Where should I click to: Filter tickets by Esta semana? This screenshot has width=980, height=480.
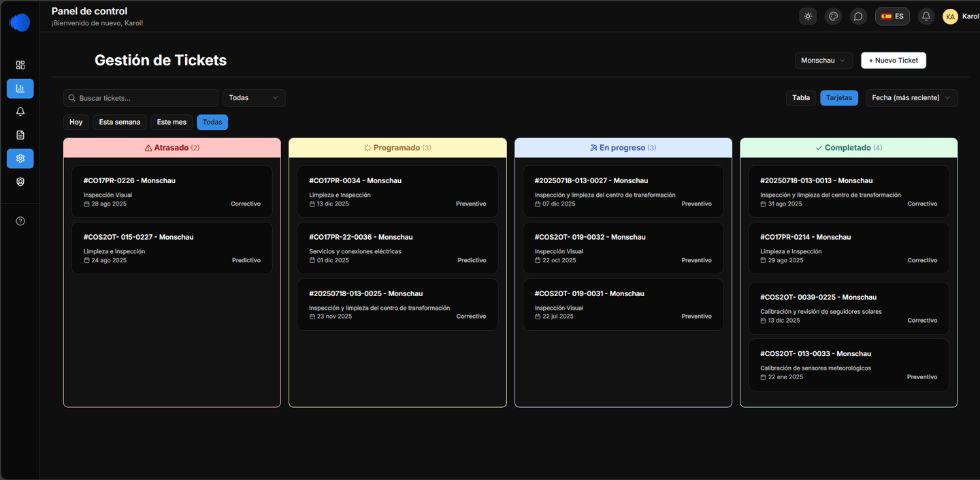click(120, 123)
